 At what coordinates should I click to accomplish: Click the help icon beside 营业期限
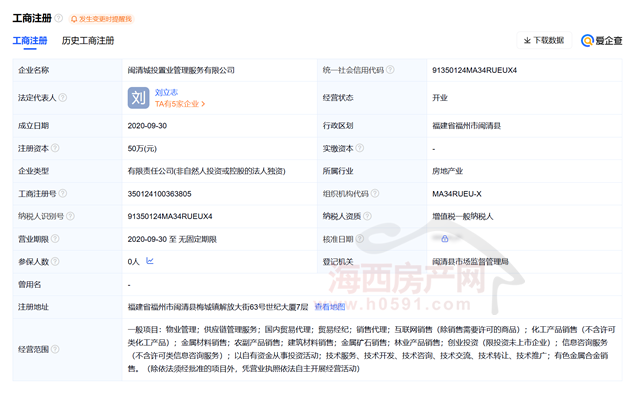[x=55, y=238]
